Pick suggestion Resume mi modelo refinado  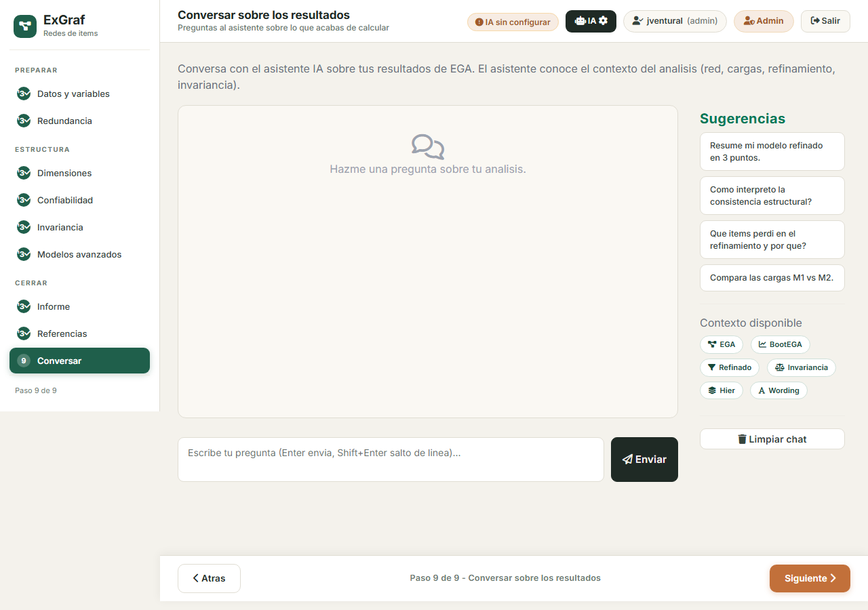[x=772, y=151]
